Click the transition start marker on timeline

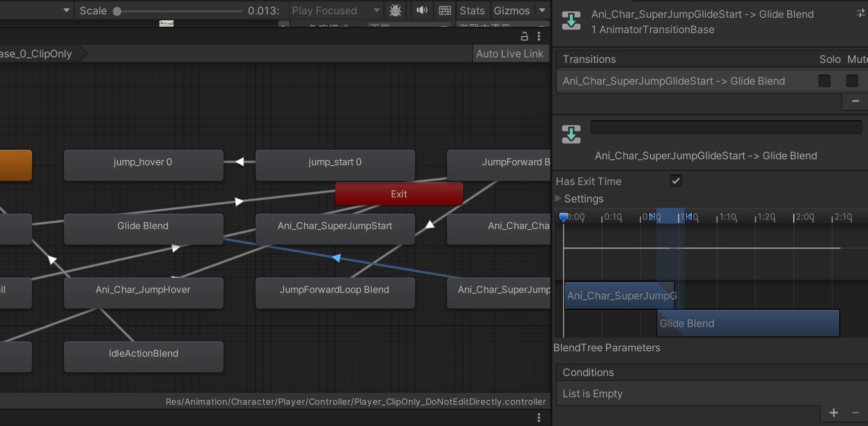(653, 217)
